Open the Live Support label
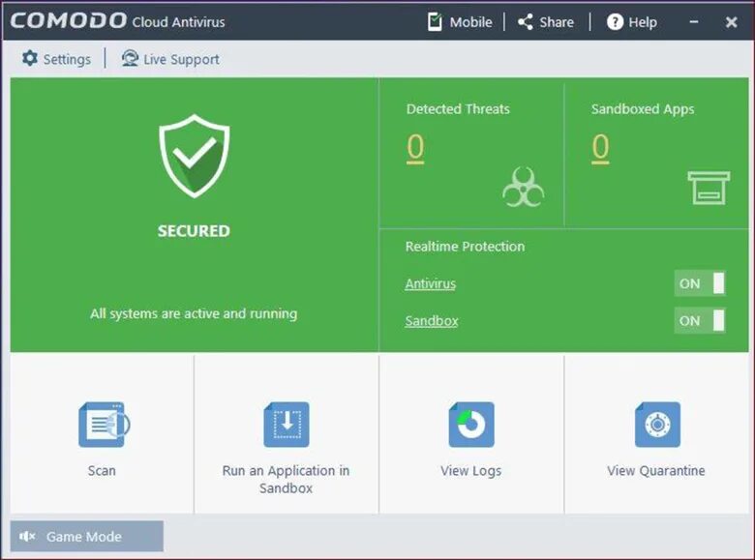 tap(181, 59)
